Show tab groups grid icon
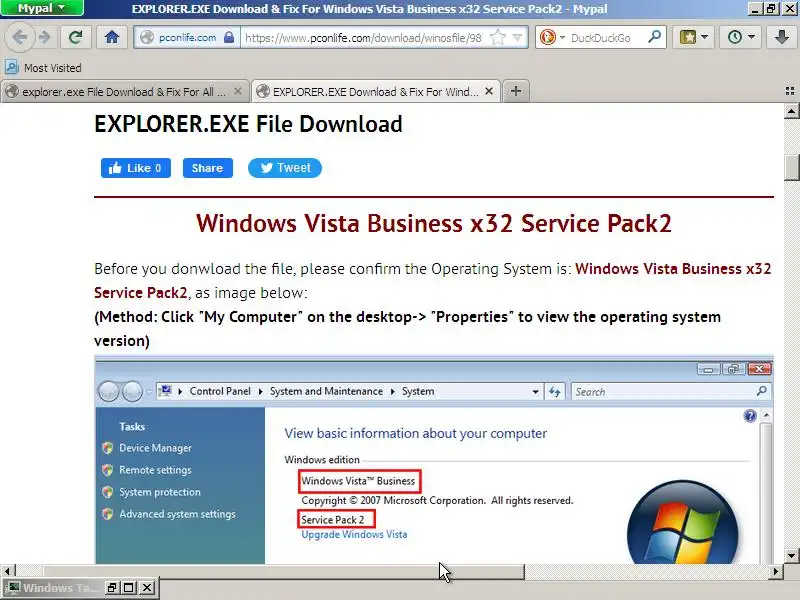Viewport: 800px width, 600px height. coord(790,91)
